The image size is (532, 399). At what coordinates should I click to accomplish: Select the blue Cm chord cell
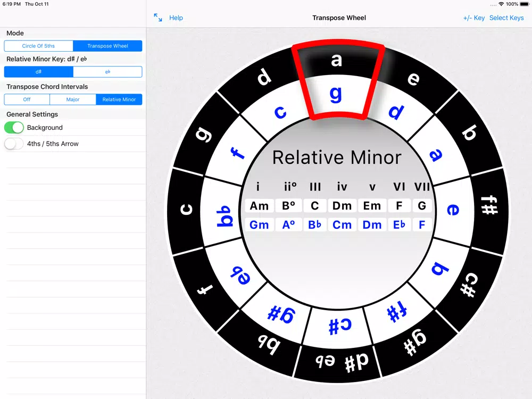click(x=342, y=225)
